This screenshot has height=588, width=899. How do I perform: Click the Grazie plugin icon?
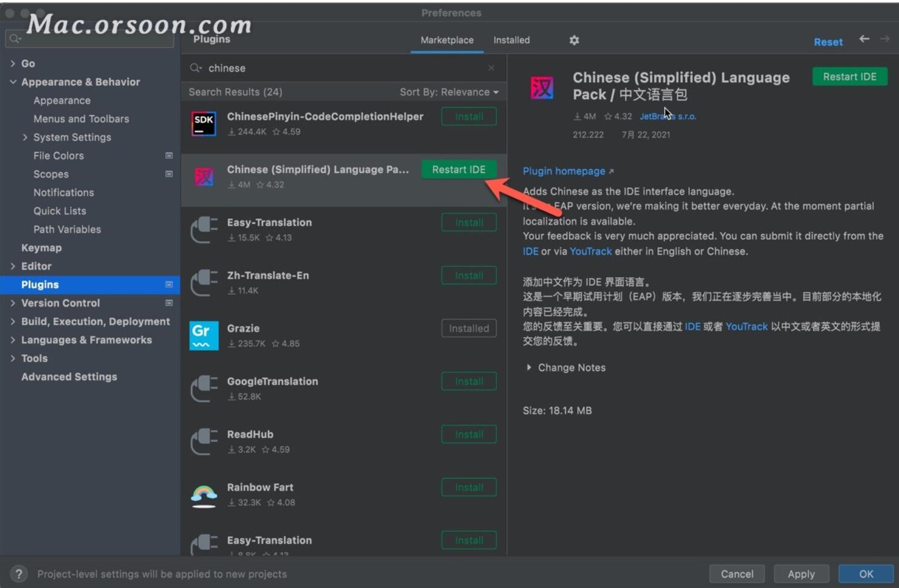coord(204,335)
